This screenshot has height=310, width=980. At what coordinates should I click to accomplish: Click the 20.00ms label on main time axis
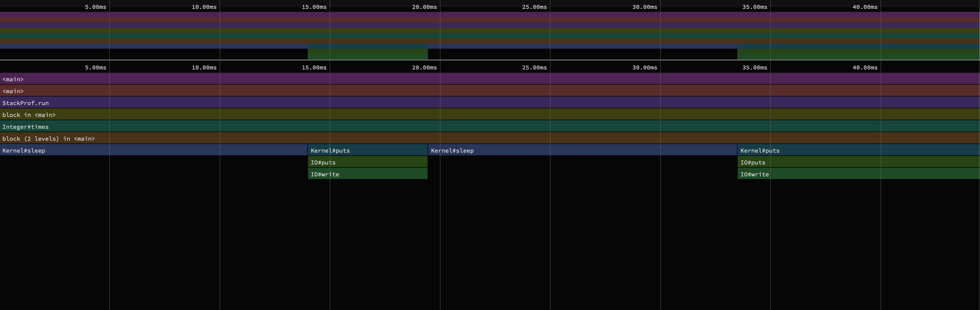tap(425, 68)
